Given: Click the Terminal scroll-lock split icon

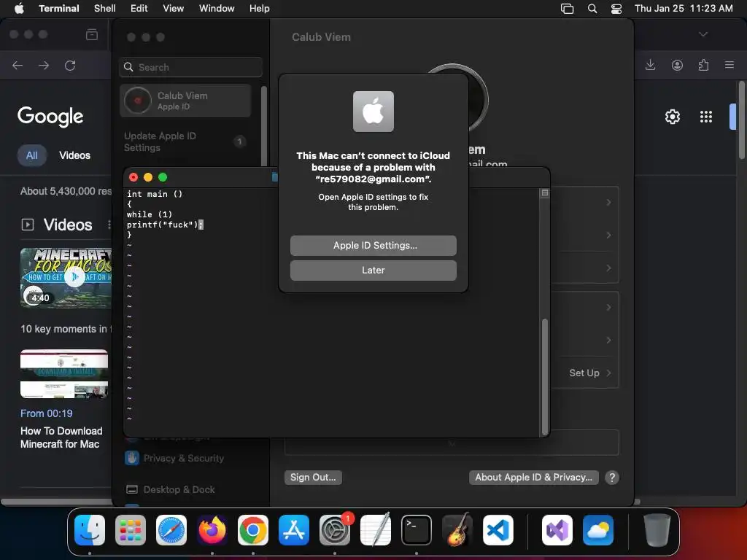Looking at the screenshot, I should click(x=544, y=192).
